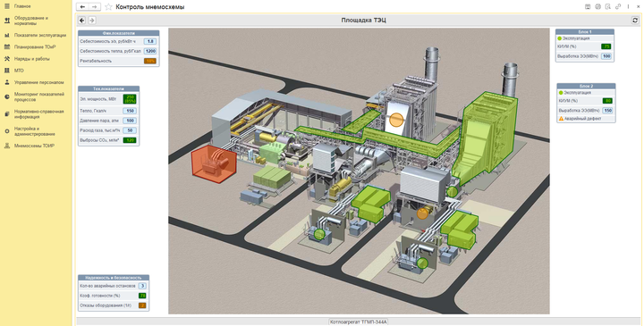
Task: Click Себестоимость э/э value 1.8
Action: click(x=150, y=41)
